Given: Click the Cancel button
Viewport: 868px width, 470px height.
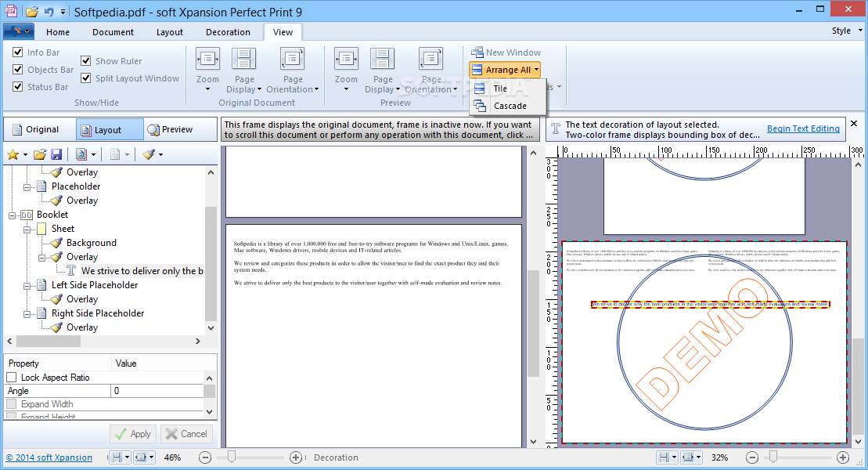Looking at the screenshot, I should coord(186,434).
